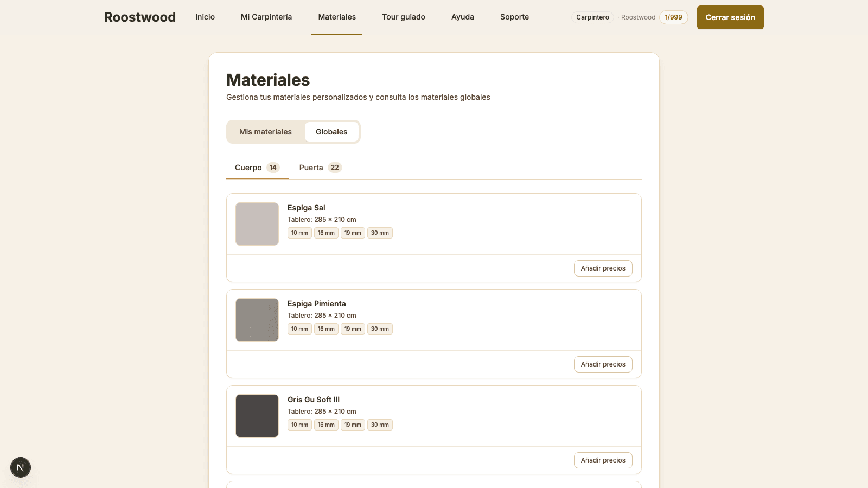Click the Espiga Pimienta color swatch
The image size is (868, 488).
257,320
